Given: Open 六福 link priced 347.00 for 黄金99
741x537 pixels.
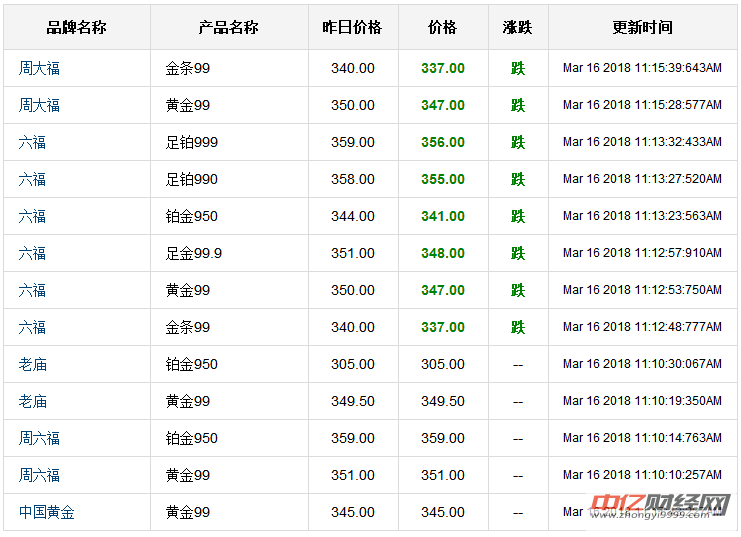Looking at the screenshot, I should point(32,290).
